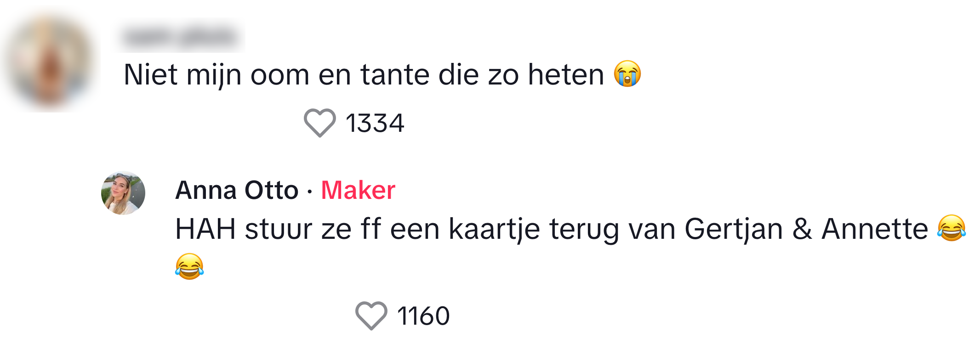Click the laughing emoji after Annette

click(x=951, y=228)
